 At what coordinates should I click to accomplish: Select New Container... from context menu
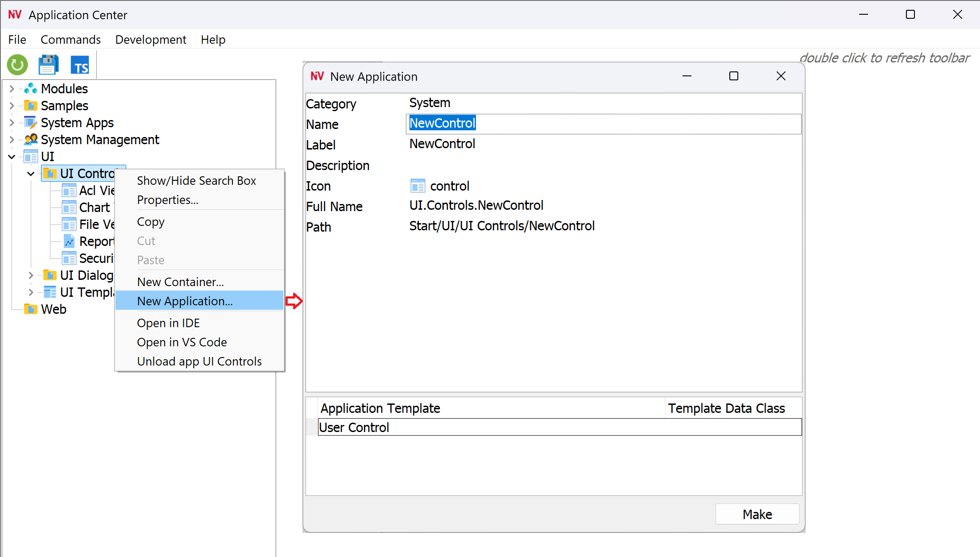180,282
